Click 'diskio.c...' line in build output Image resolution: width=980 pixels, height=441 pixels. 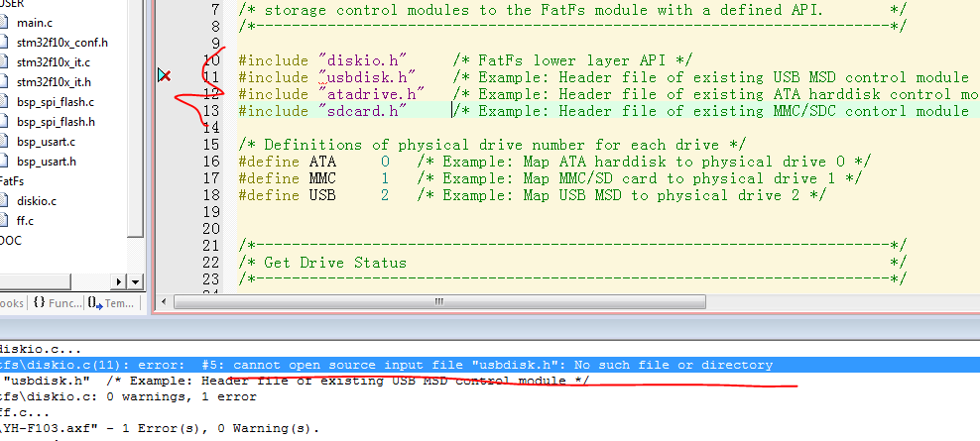[x=41, y=350]
